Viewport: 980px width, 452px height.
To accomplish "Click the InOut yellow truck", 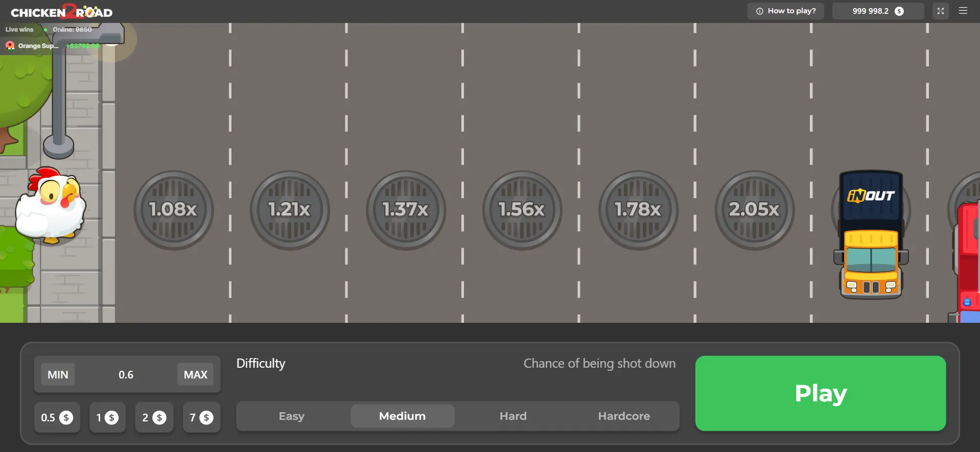I will [871, 235].
